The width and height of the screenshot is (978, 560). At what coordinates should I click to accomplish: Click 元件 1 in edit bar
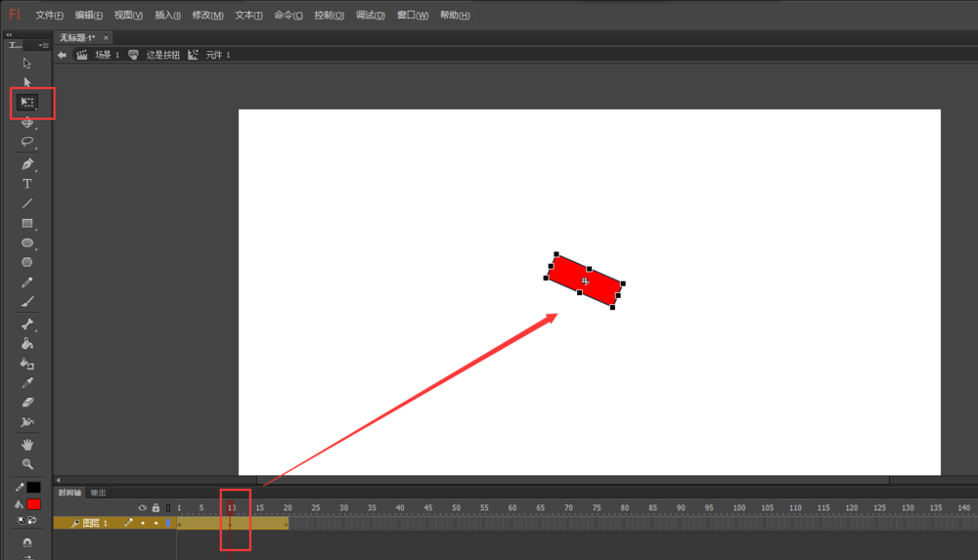(x=218, y=55)
